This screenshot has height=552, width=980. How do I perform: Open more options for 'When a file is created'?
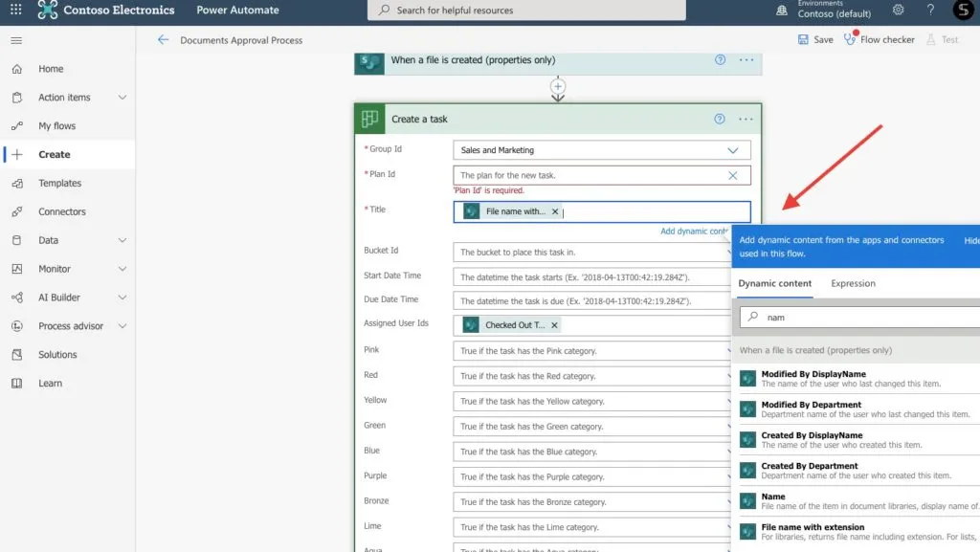point(746,60)
